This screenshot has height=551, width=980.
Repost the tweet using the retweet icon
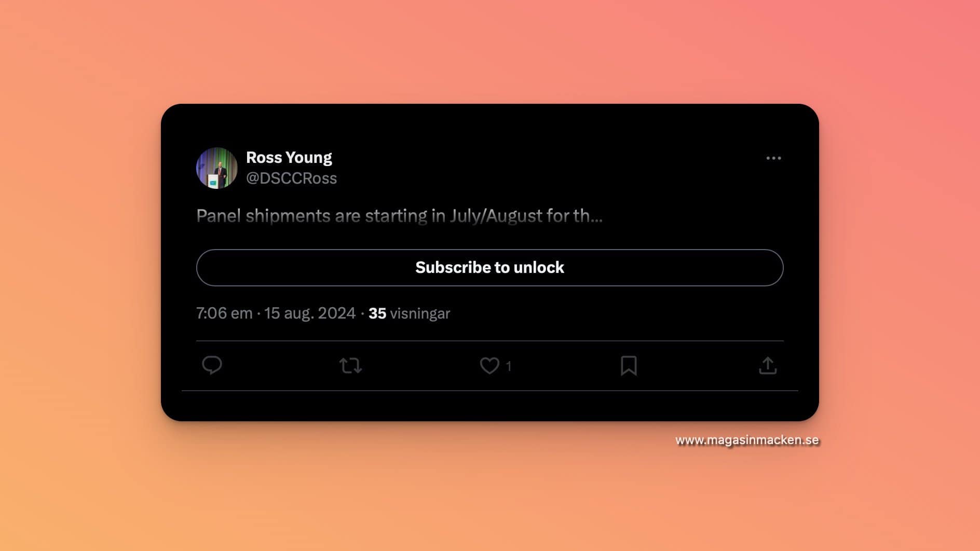[x=351, y=365]
